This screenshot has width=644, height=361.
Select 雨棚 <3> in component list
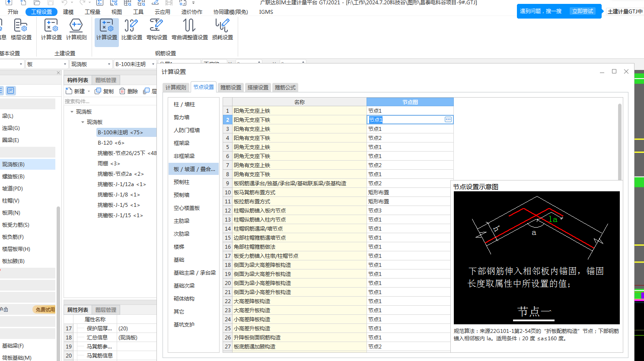[109, 163]
